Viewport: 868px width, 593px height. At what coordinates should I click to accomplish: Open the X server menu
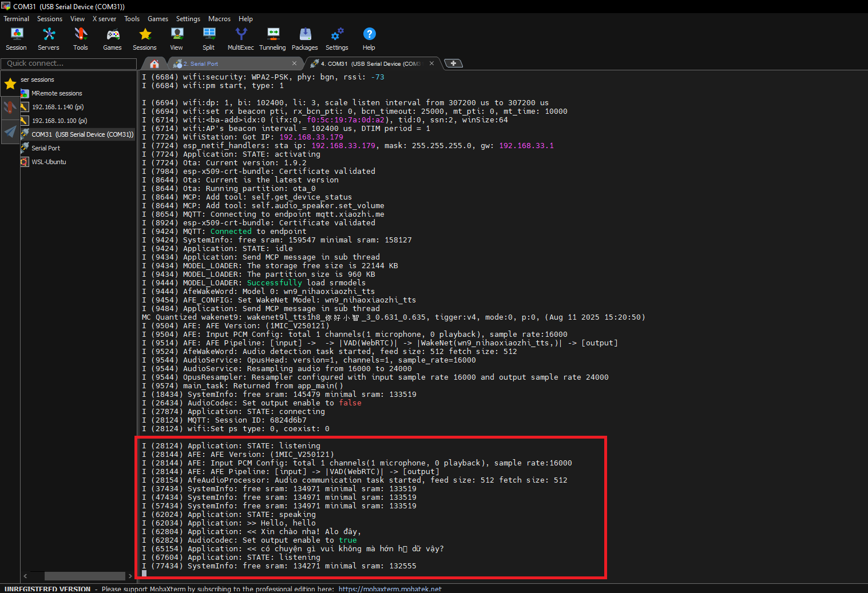pyautogui.click(x=104, y=19)
